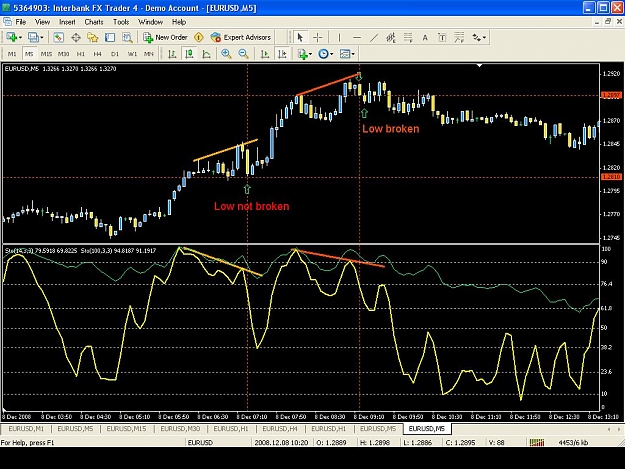Toggle chart shift from right border

[282, 54]
